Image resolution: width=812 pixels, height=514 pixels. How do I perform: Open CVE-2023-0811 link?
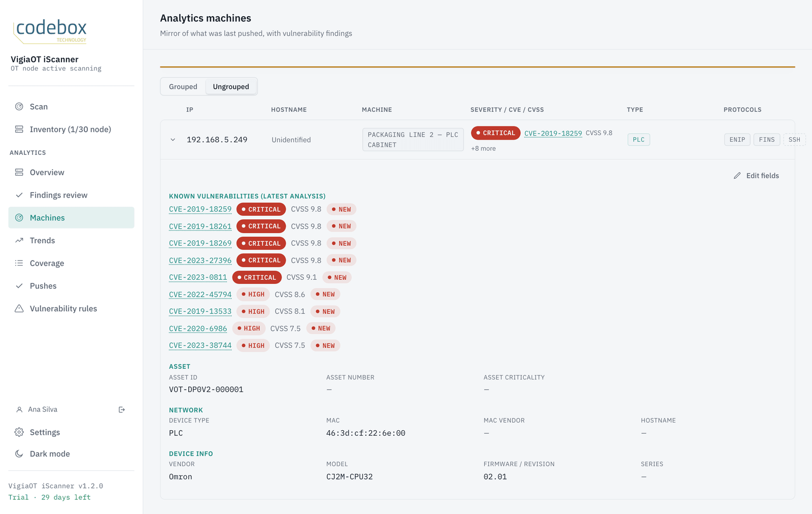(198, 277)
